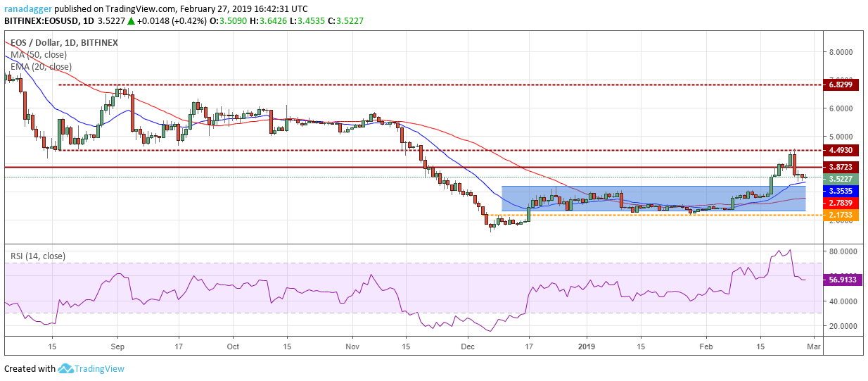Click the 'Sep' date axis label

point(117,346)
